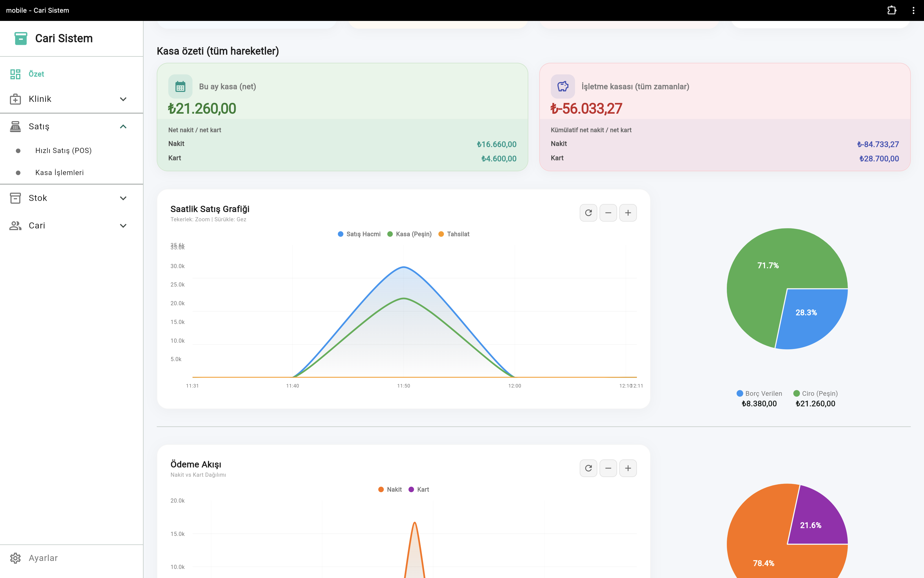The image size is (924, 578).
Task: Toggle Tahsilat series in chart legend
Action: (454, 234)
